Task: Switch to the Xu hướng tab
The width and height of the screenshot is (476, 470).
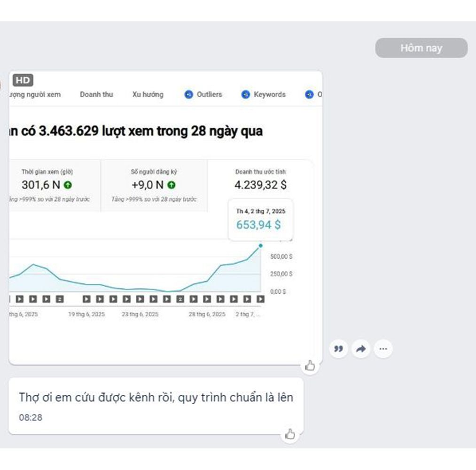Action: pos(148,94)
